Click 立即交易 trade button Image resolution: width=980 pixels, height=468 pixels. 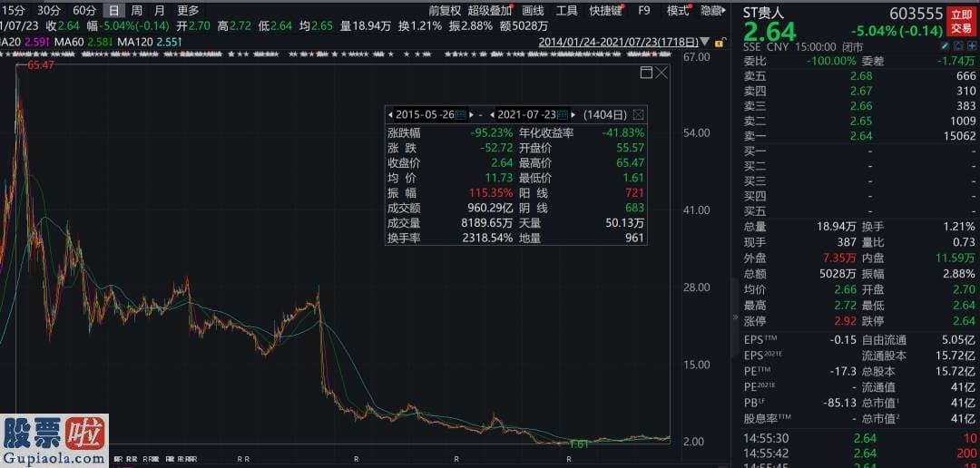pyautogui.click(x=961, y=21)
